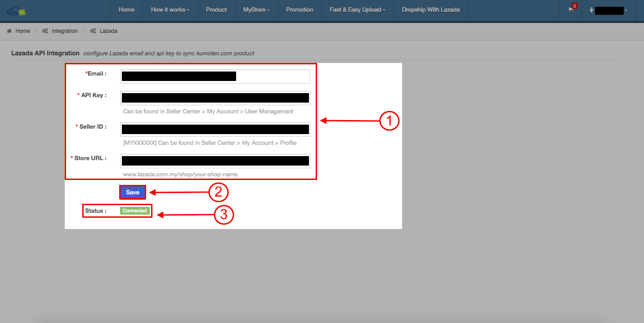This screenshot has height=323, width=644.
Task: Open the Product menu item
Action: (x=216, y=10)
